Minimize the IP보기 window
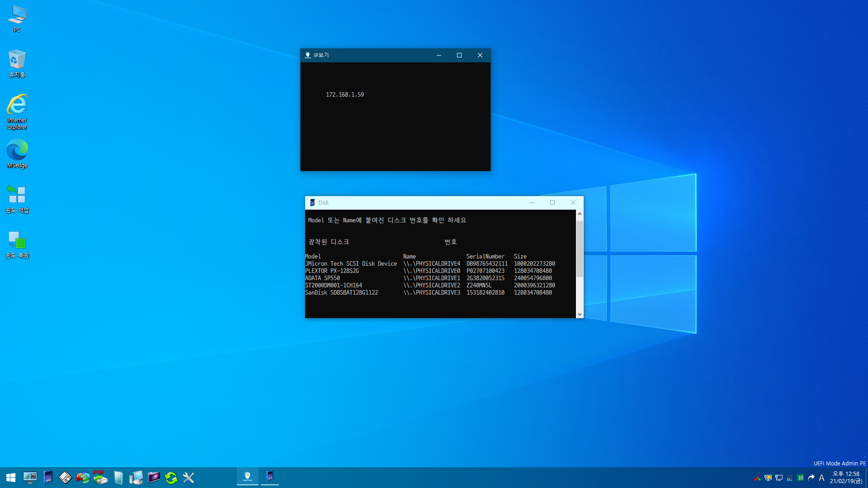868x488 pixels. [439, 55]
